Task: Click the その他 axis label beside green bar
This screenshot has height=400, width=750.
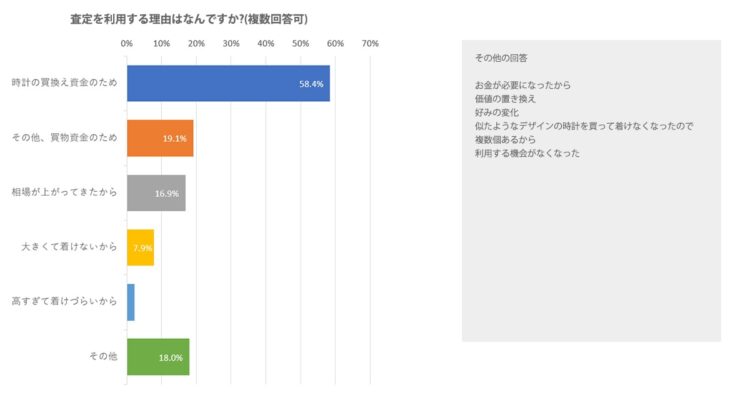Action: (x=103, y=356)
